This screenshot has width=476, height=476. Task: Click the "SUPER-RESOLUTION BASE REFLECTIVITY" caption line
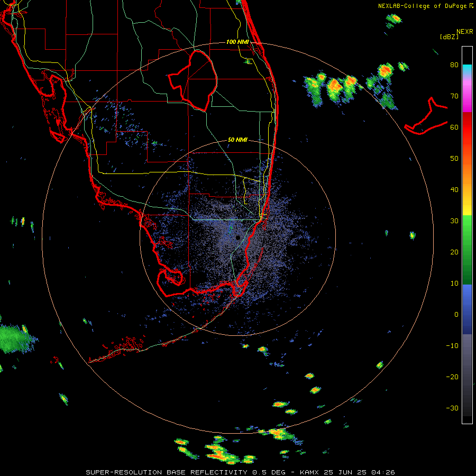[x=240, y=472]
